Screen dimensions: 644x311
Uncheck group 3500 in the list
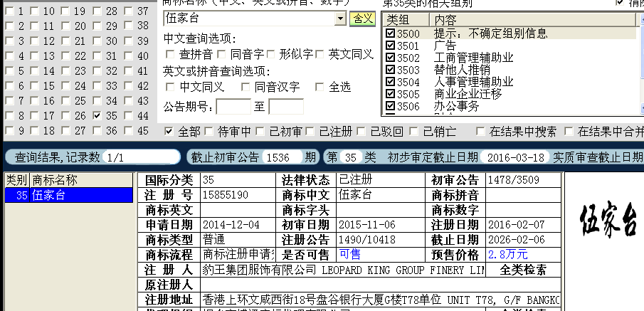[390, 33]
